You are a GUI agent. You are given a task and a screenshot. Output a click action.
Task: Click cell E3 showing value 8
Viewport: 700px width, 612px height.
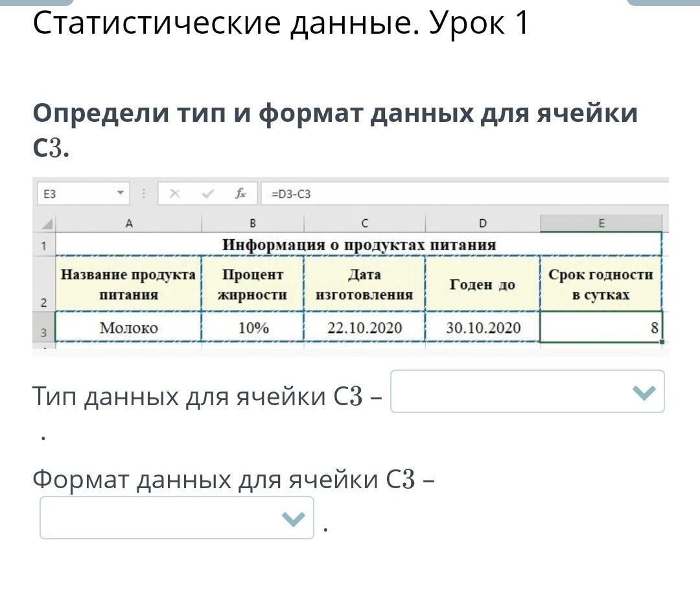point(601,327)
